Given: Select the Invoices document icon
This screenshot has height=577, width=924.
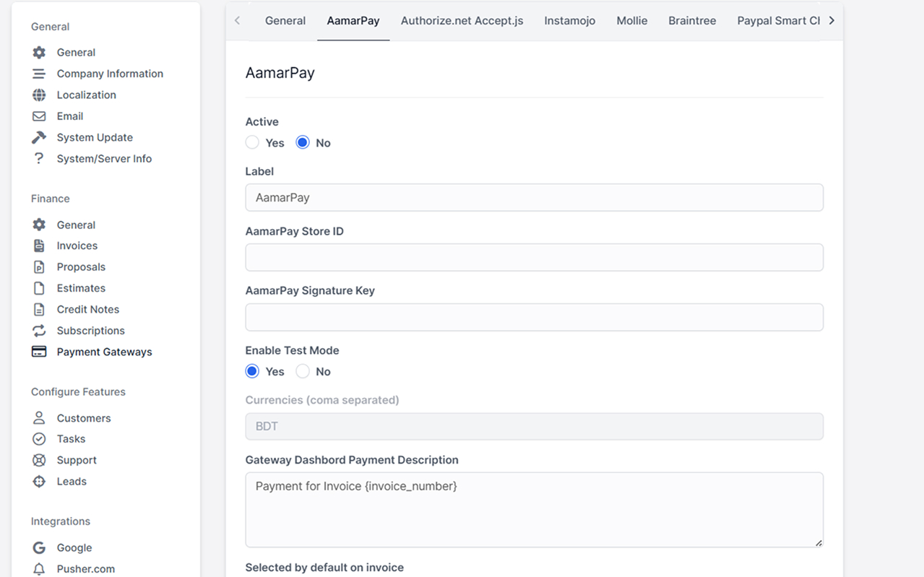Looking at the screenshot, I should click(x=38, y=246).
